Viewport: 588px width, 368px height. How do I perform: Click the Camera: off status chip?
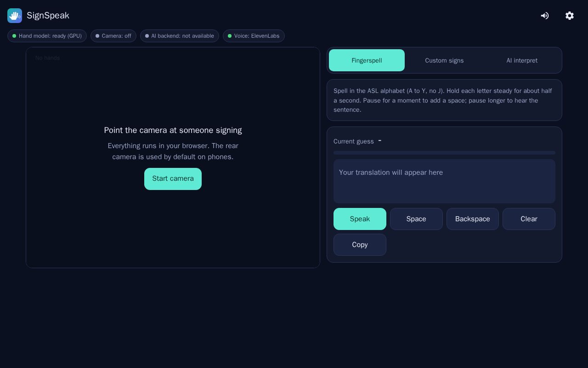(x=113, y=36)
